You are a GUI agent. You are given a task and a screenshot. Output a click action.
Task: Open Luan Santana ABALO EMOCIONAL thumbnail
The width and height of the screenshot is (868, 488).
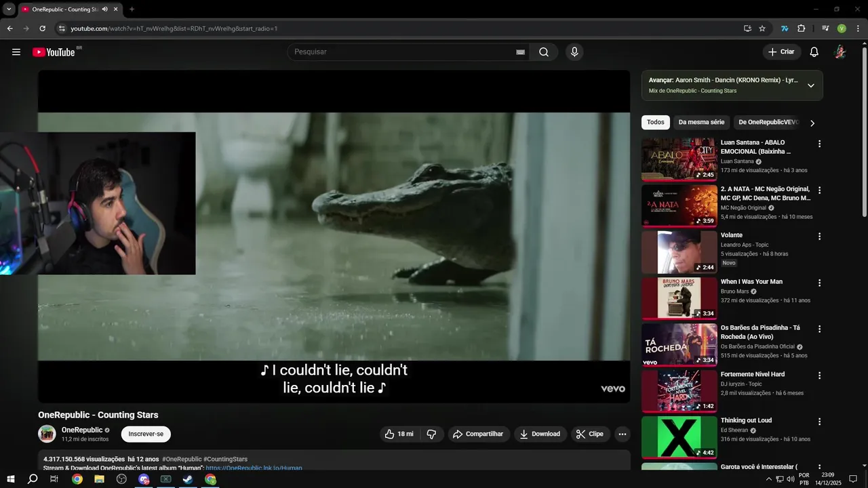(679, 159)
